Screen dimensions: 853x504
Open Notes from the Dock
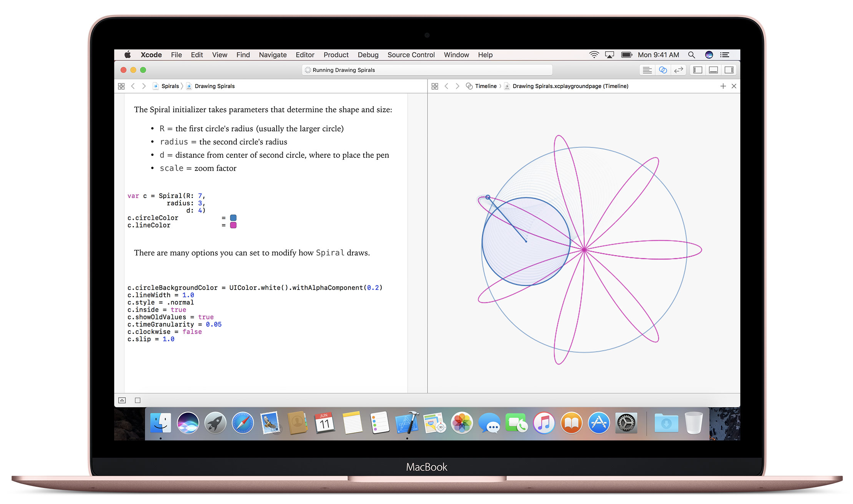[352, 423]
